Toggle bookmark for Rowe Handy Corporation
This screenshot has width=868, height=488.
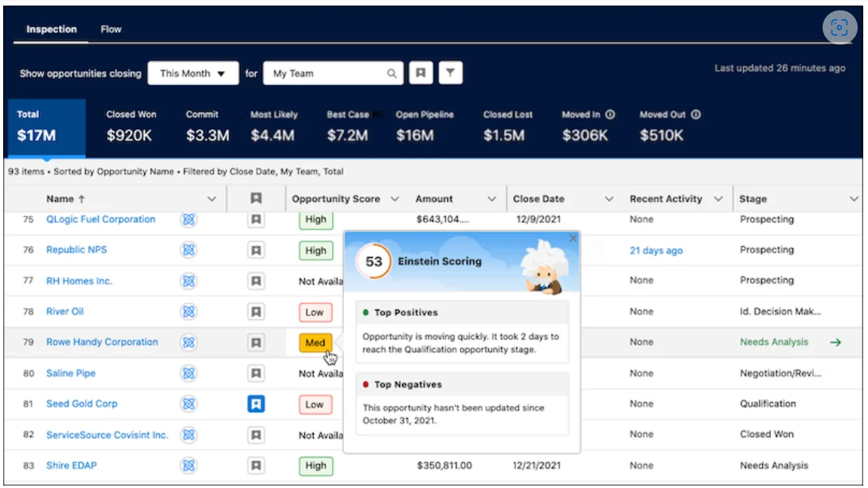point(256,342)
